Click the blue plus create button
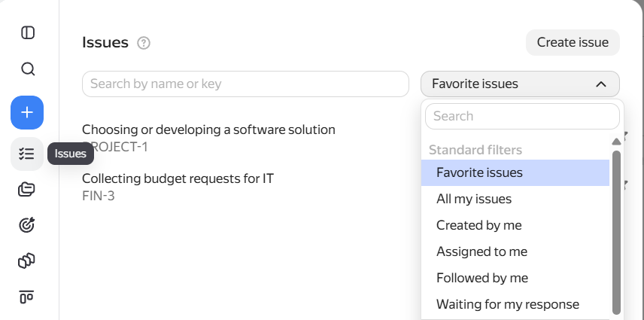This screenshot has width=644, height=320. coord(27,112)
